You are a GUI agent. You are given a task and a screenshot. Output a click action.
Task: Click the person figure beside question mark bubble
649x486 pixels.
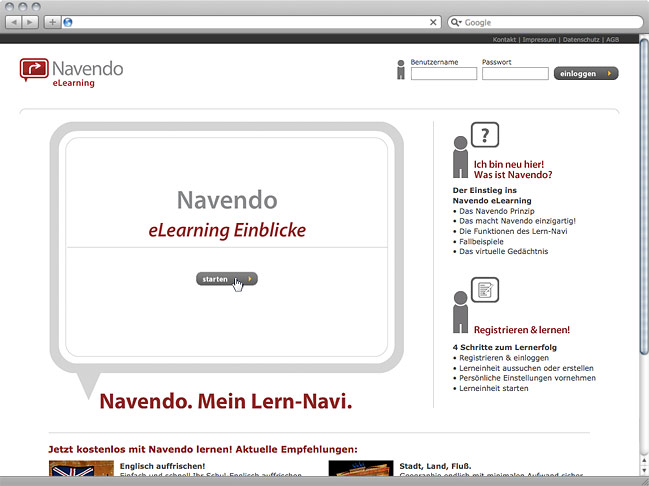tap(460, 157)
